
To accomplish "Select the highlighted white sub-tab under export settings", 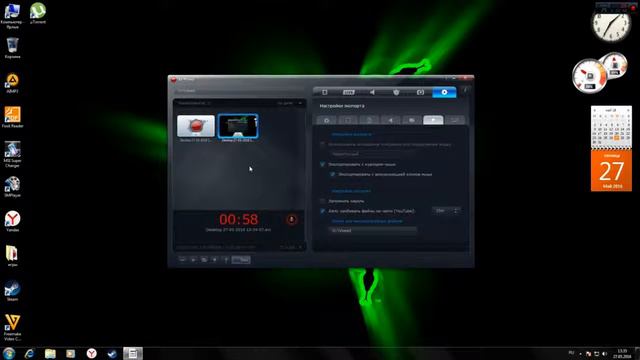I will 433,120.
